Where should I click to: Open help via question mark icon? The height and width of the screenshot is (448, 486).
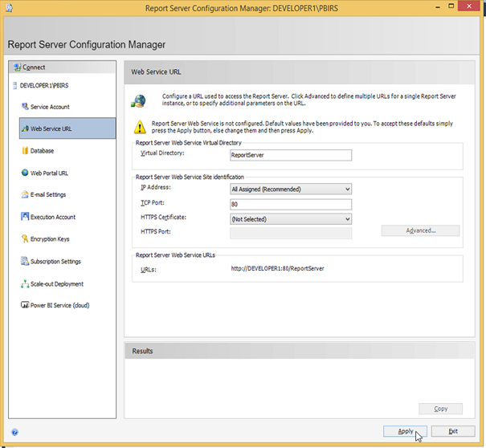(x=14, y=432)
